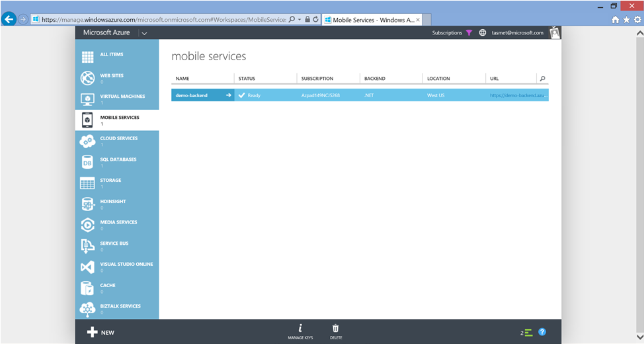Viewport: 644px width, 344px height.
Task: Click the plus New button
Action: (x=101, y=332)
